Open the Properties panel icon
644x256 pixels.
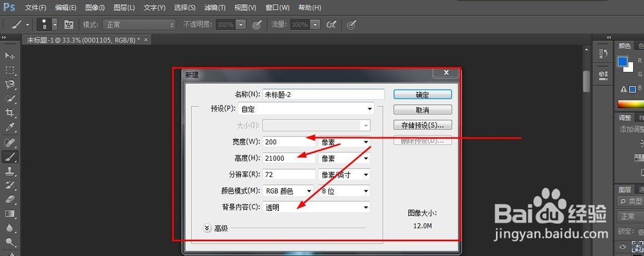[603, 75]
